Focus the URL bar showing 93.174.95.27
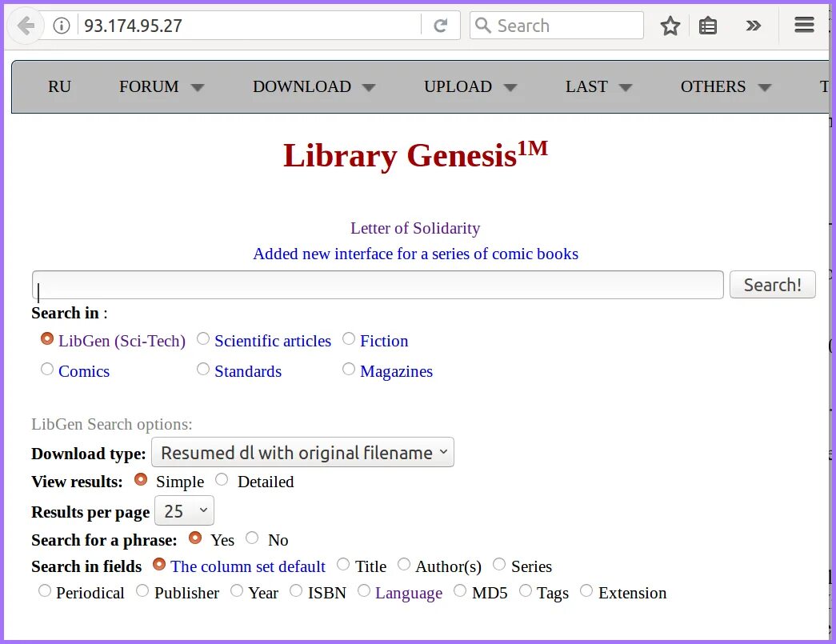The width and height of the screenshot is (836, 644). click(250, 25)
